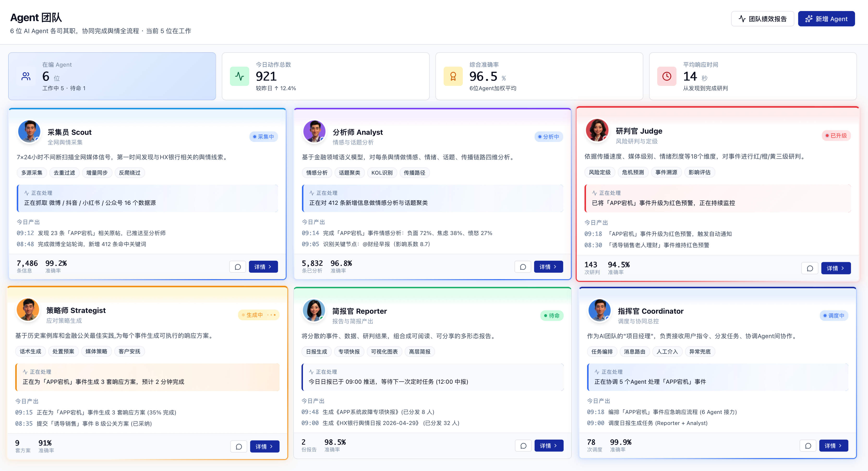
Task: Click the 人工介入 skill tag
Action: pyautogui.click(x=667, y=352)
